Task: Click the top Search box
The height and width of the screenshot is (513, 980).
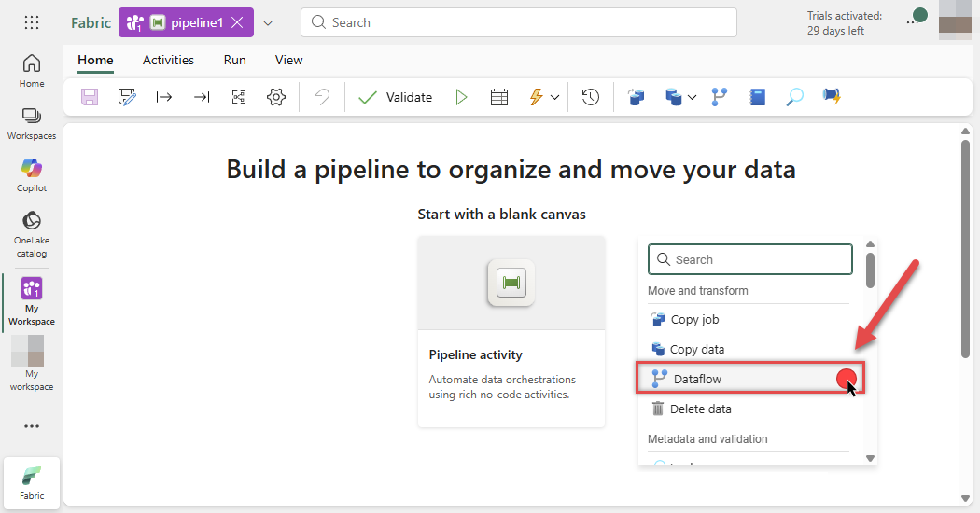Action: coord(519,22)
